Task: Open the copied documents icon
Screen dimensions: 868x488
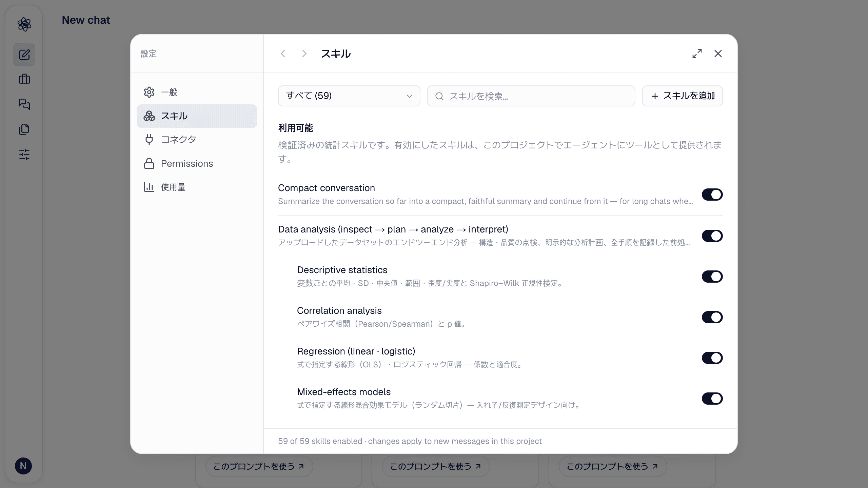Action: point(24,129)
